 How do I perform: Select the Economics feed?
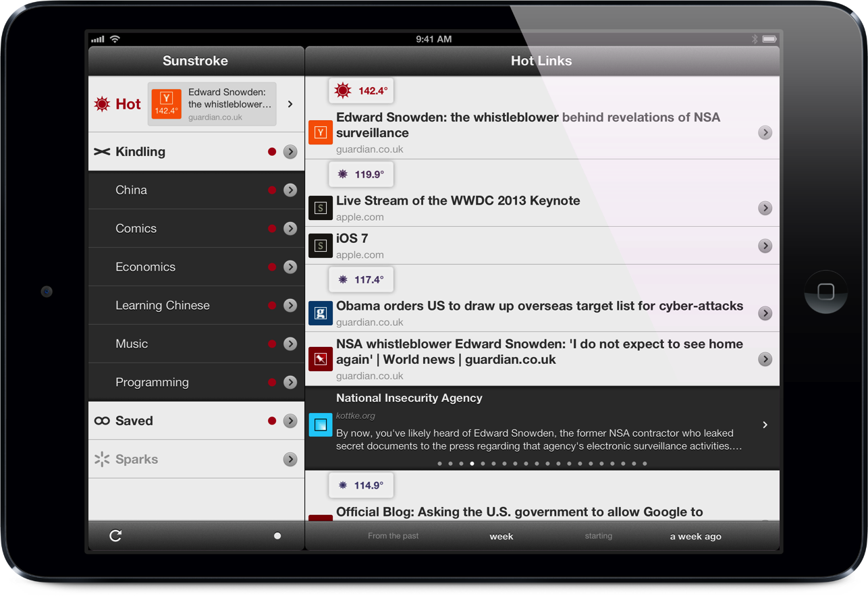(x=196, y=267)
